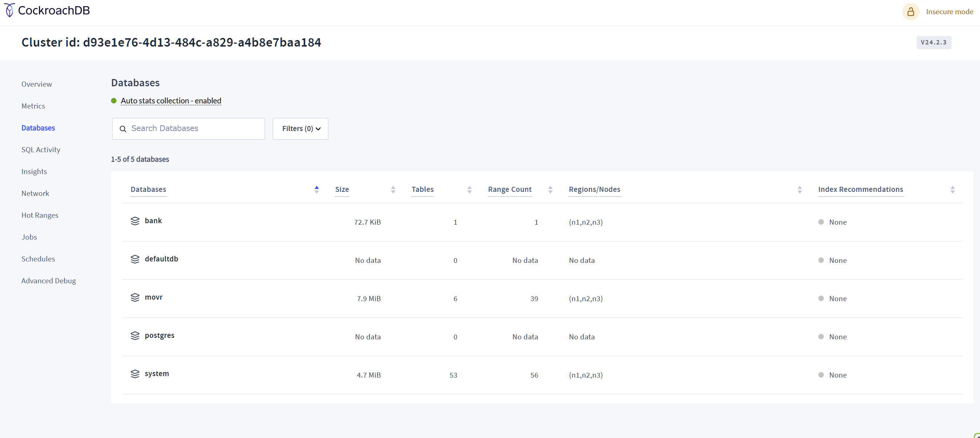Screen dimensions: 980x438
Task: Open the movr database link
Action: [x=154, y=297]
